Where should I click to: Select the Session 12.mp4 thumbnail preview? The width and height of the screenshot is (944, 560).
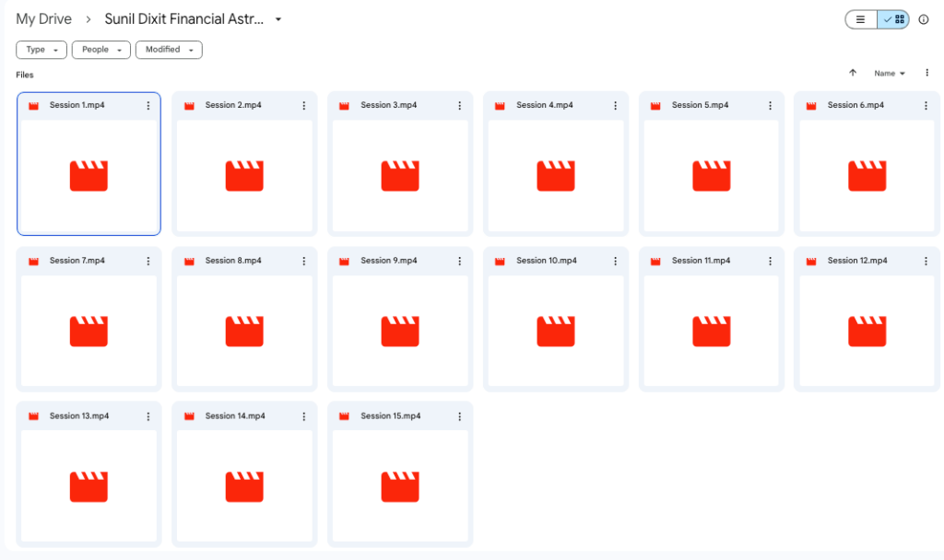click(867, 331)
